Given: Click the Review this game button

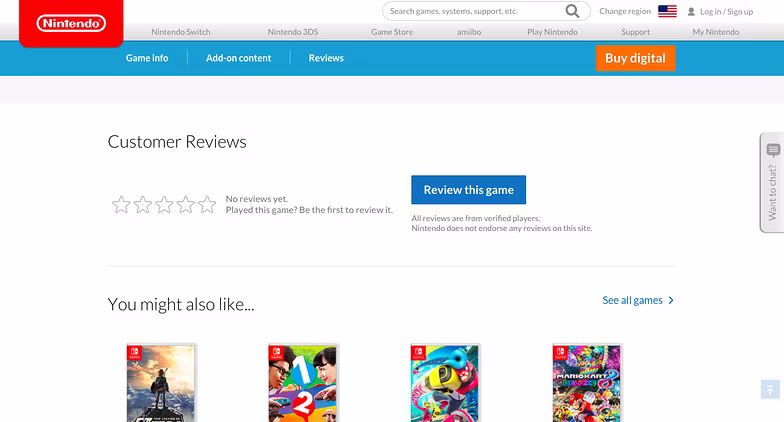Looking at the screenshot, I should (468, 190).
